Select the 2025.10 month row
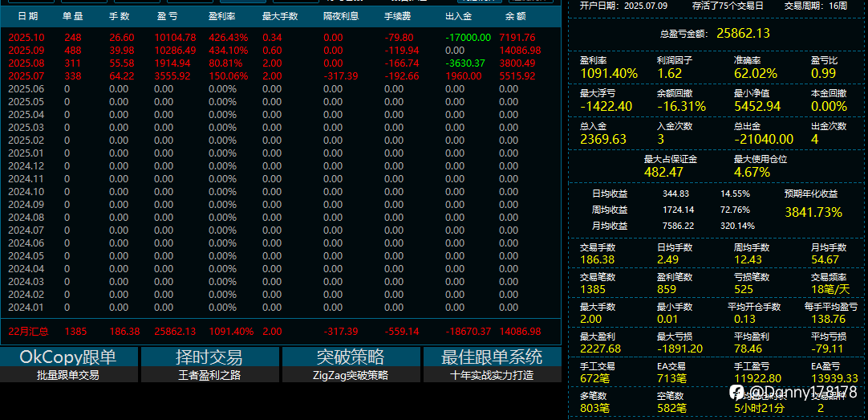 click(281, 38)
